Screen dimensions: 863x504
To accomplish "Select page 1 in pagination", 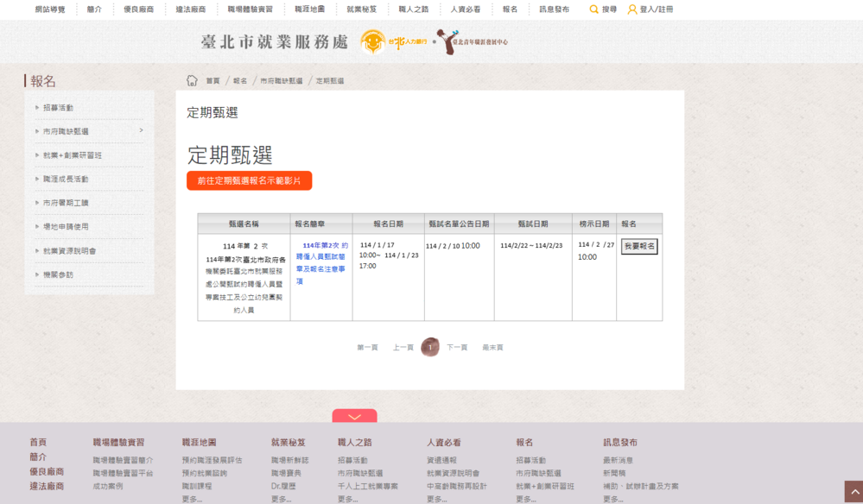I will (x=430, y=347).
